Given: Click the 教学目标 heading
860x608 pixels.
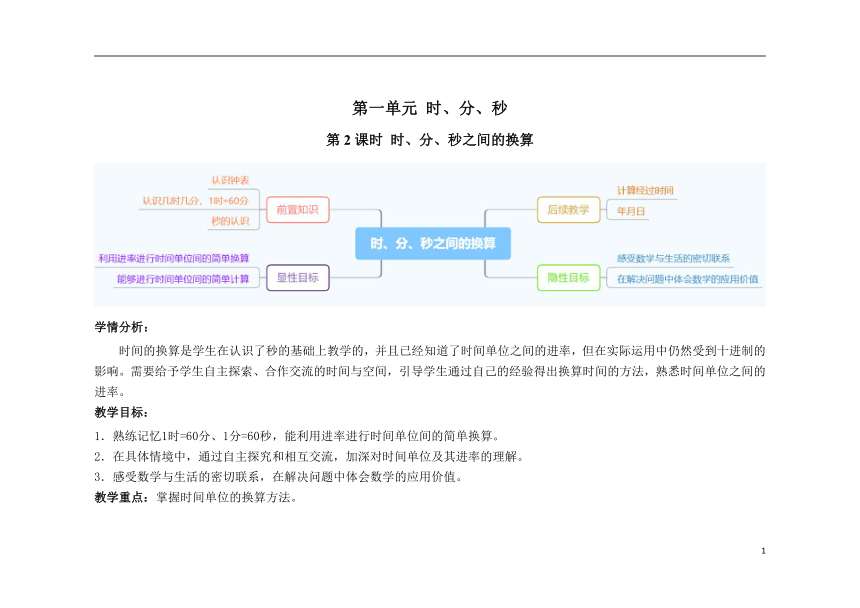Looking at the screenshot, I should [121, 412].
